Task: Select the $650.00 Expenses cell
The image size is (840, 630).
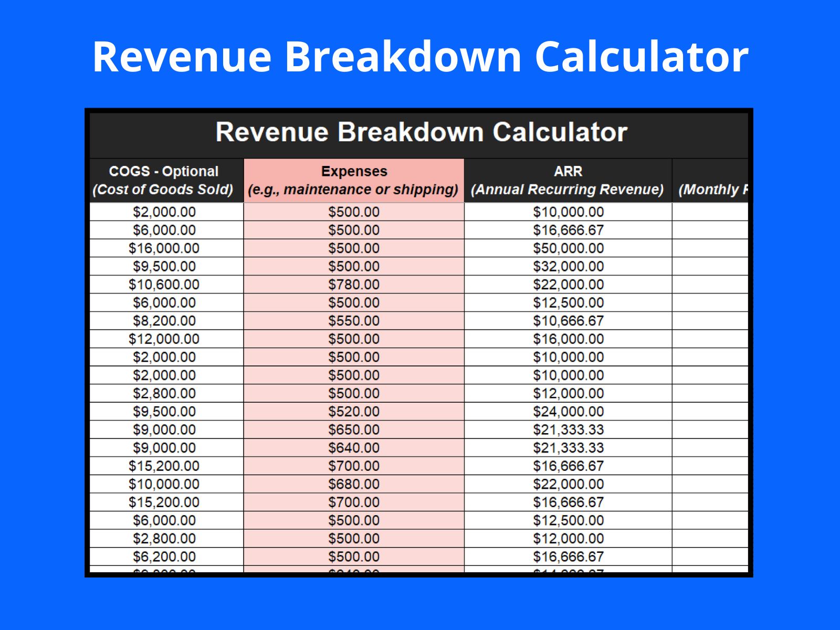Action: click(353, 429)
